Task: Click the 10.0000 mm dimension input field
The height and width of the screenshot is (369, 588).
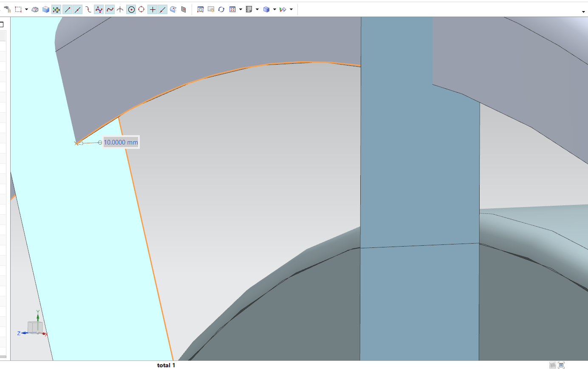Action: 121,142
